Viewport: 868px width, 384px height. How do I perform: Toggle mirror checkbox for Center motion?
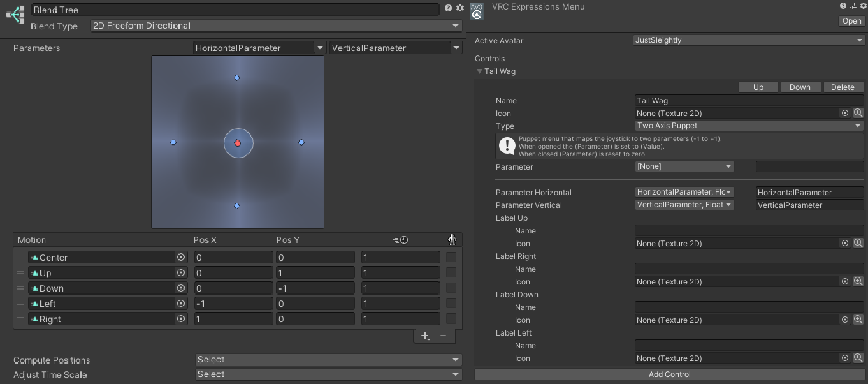coord(451,257)
